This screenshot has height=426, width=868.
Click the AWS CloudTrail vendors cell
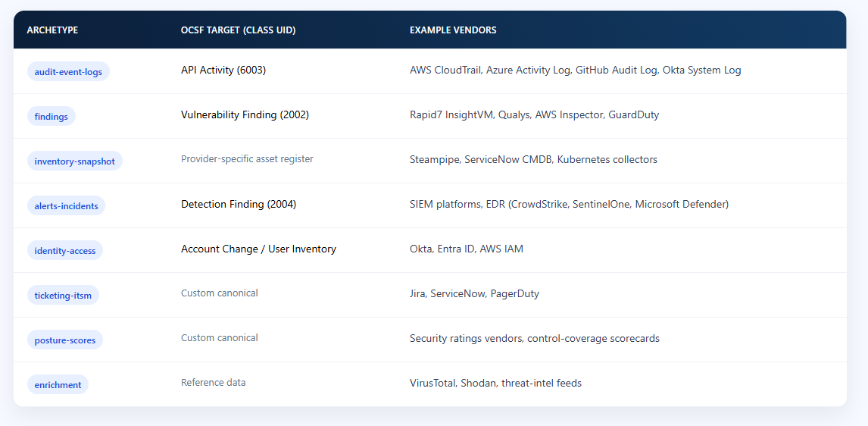pyautogui.click(x=575, y=70)
